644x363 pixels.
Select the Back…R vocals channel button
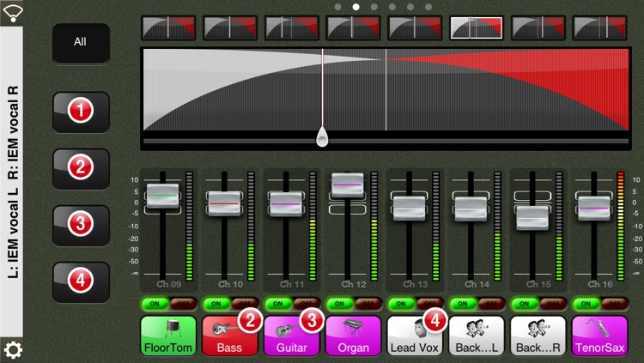click(x=538, y=336)
